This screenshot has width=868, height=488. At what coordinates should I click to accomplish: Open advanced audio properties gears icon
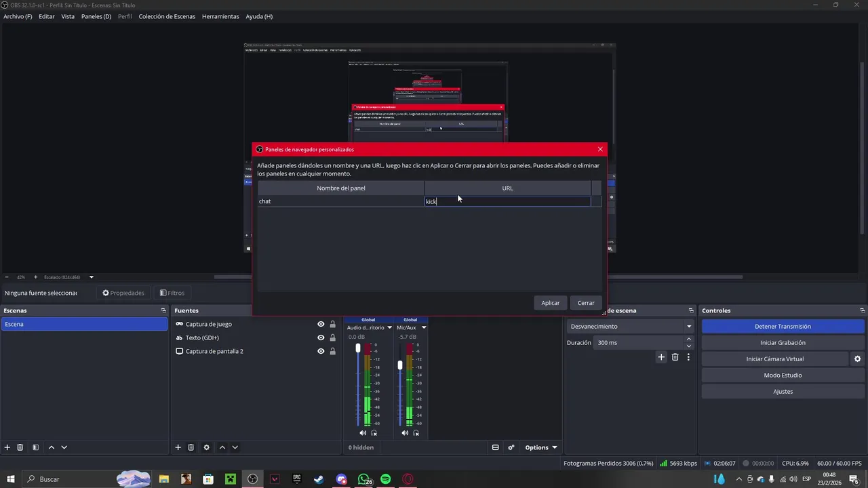click(x=511, y=447)
